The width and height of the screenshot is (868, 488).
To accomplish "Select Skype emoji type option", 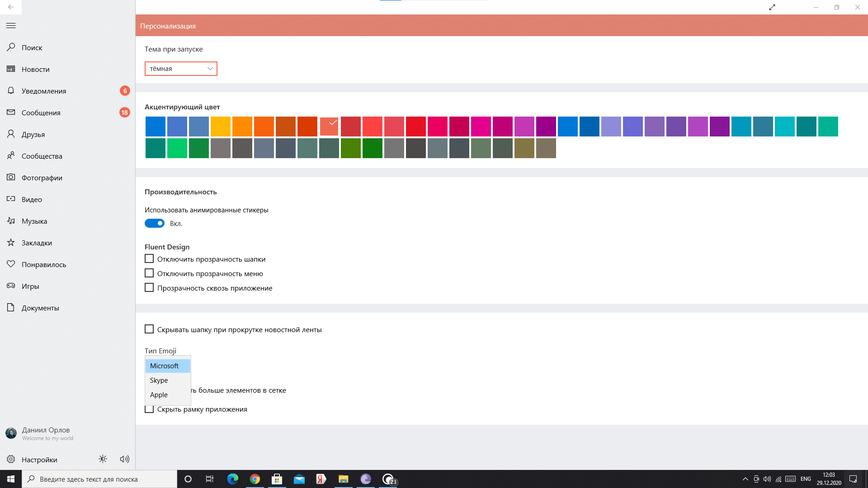I will click(x=159, y=380).
